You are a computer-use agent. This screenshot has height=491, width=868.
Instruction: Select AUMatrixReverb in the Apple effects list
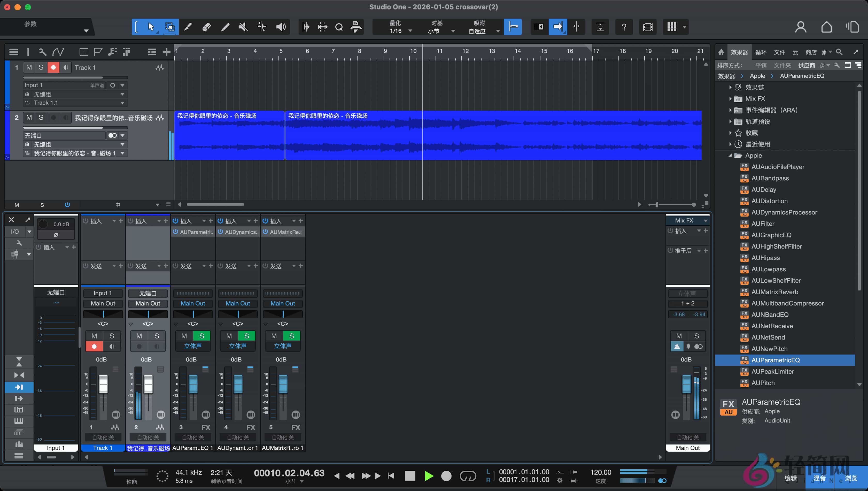[776, 292]
